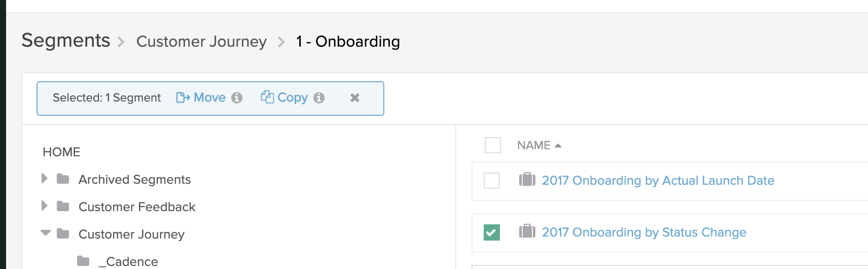Open the info icon next to Copy
Screen dimensions: 868x269
[319, 98]
